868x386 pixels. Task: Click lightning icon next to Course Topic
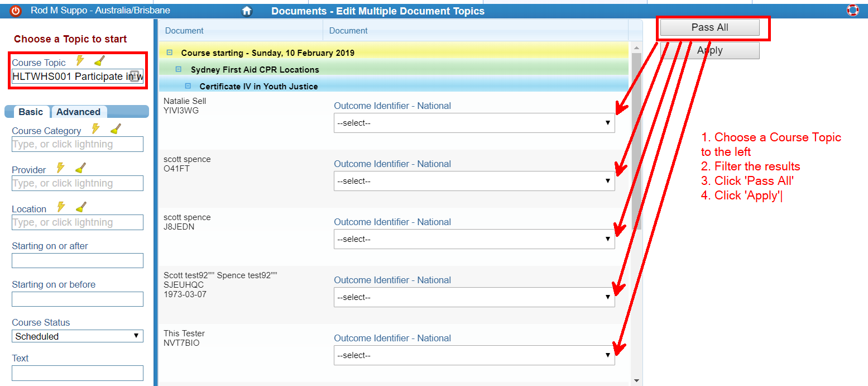click(x=80, y=61)
